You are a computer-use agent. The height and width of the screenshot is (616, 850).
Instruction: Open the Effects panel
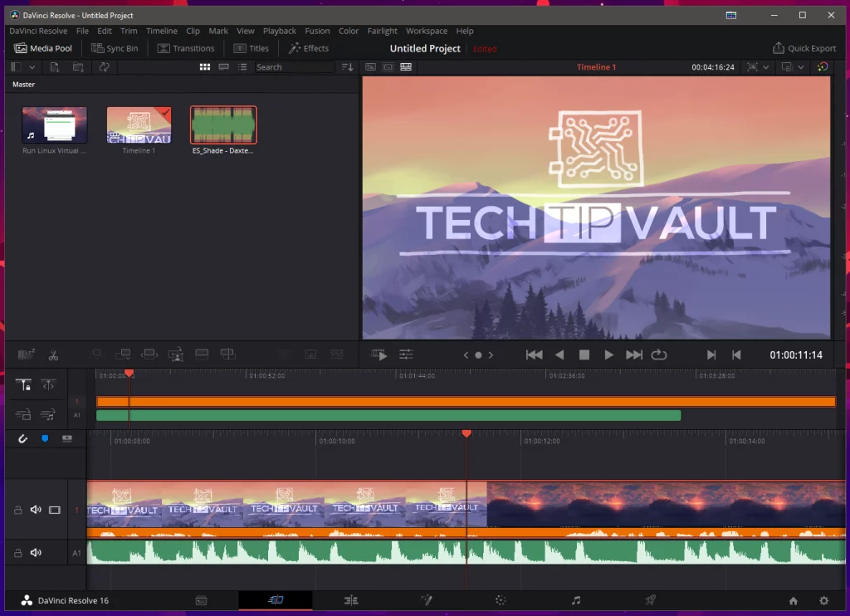pyautogui.click(x=309, y=48)
